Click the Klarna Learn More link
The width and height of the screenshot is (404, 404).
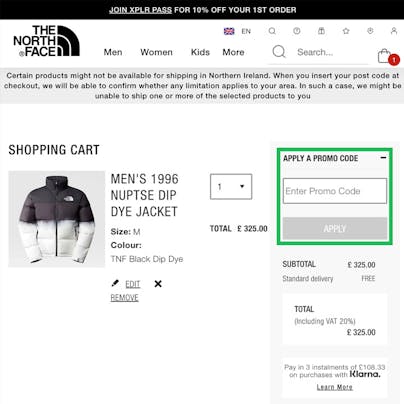click(334, 387)
